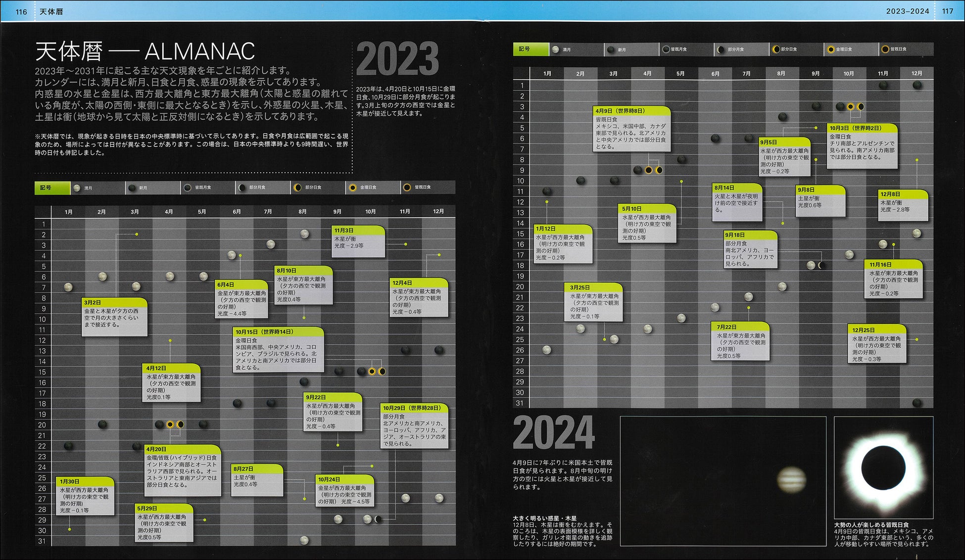This screenshot has height=560, width=965.
Task: Click the 10月29日 部分月食 note in 2023
Action: tap(414, 426)
